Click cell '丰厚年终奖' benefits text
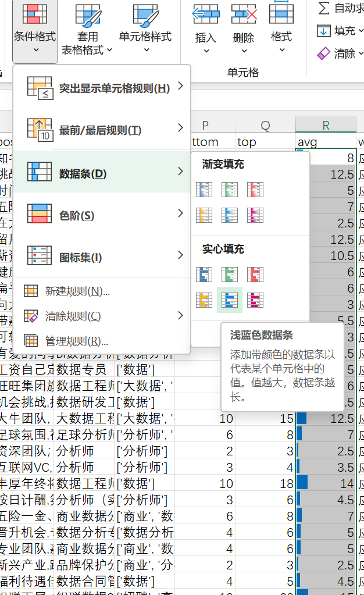Viewport: 364px width, 595px height. (x=27, y=483)
